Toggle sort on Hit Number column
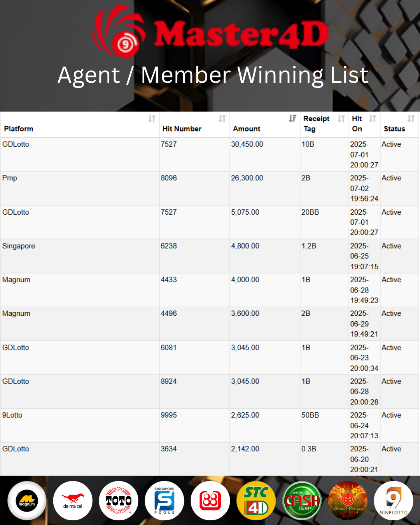420x525 pixels. [222, 119]
